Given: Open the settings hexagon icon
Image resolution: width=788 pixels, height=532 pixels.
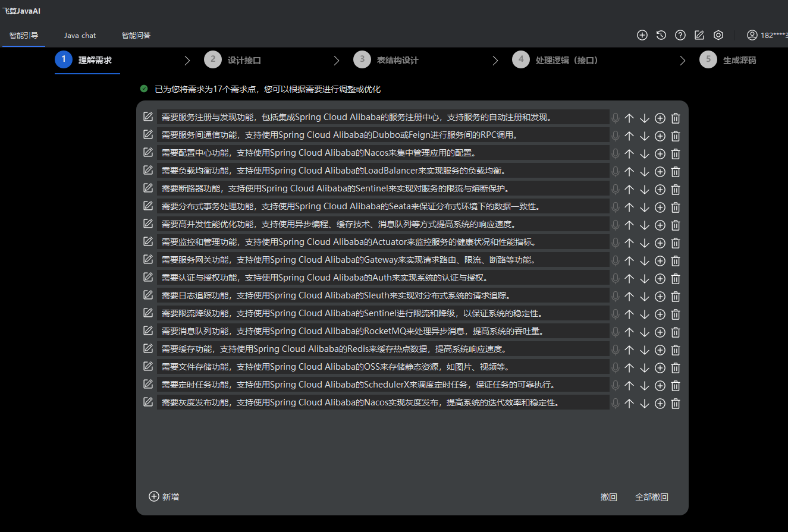Looking at the screenshot, I should click(x=718, y=35).
